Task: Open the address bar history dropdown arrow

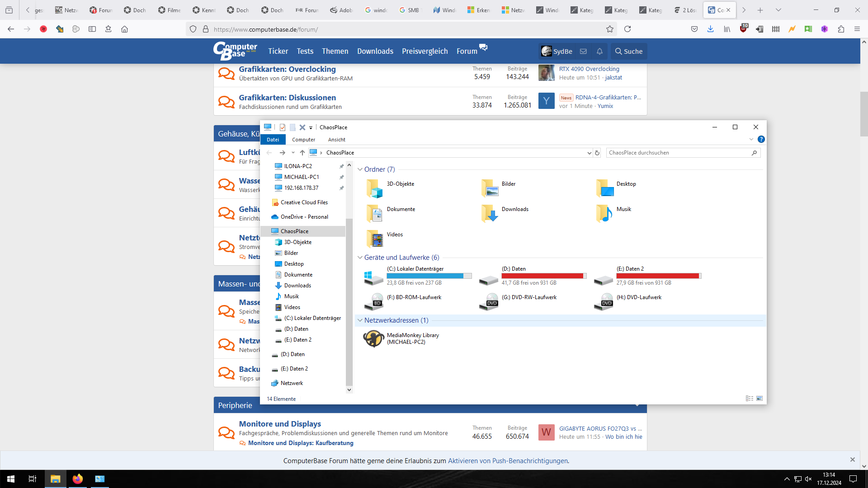Action: 589,153
